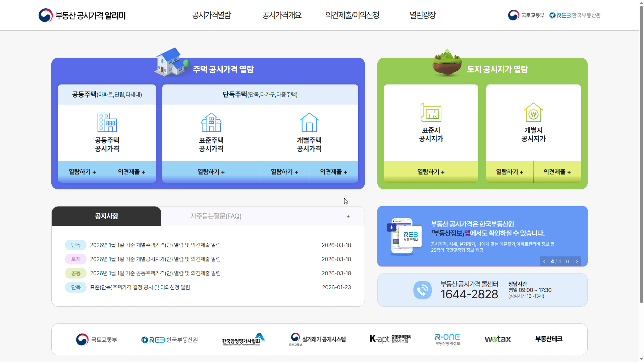644x362 pixels.
Task: Select the 공동주택 공시가격 building icon
Action: 107,122
